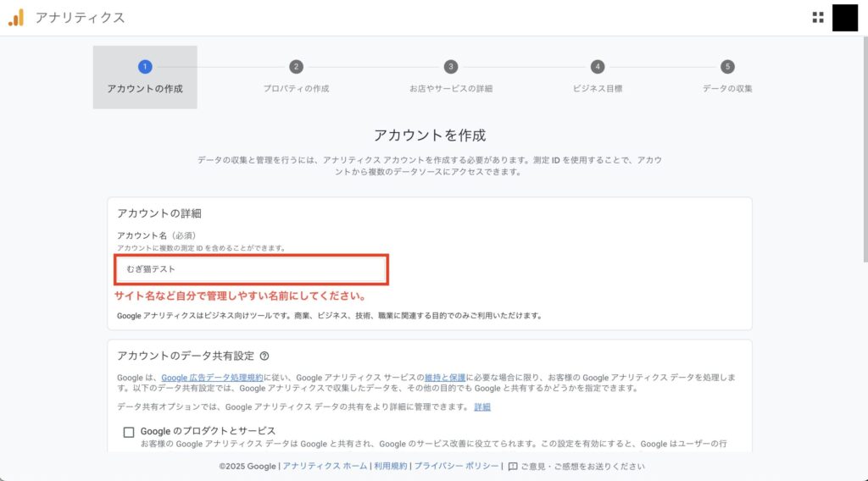
Task: Click the アナリティクス title in the header
Action: (81, 18)
